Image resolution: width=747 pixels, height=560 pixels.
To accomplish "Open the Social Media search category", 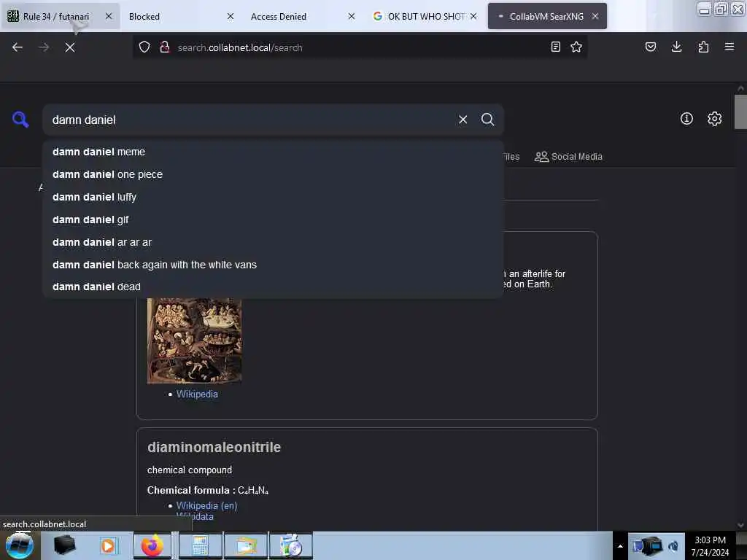I will 568,157.
